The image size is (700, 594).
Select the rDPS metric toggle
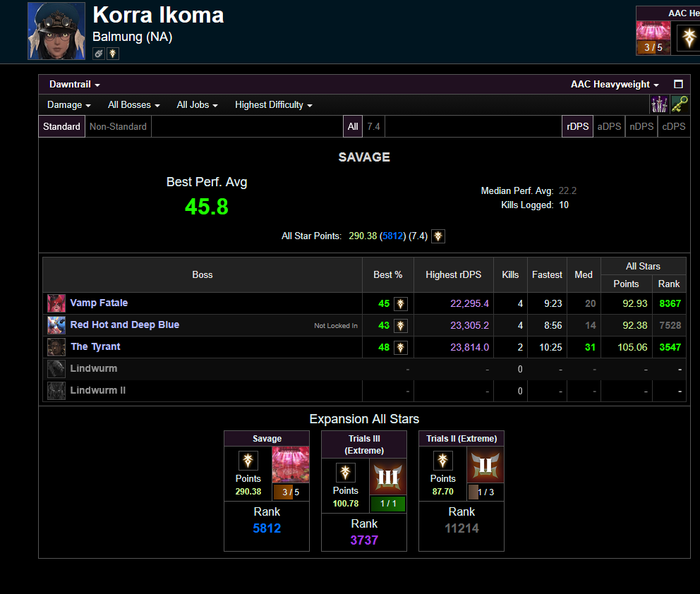click(x=577, y=127)
